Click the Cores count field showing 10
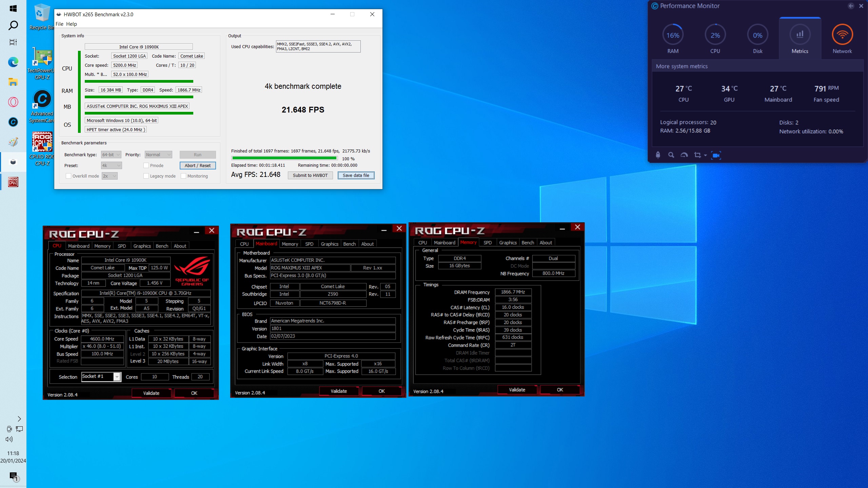This screenshot has width=868, height=488. pyautogui.click(x=155, y=377)
